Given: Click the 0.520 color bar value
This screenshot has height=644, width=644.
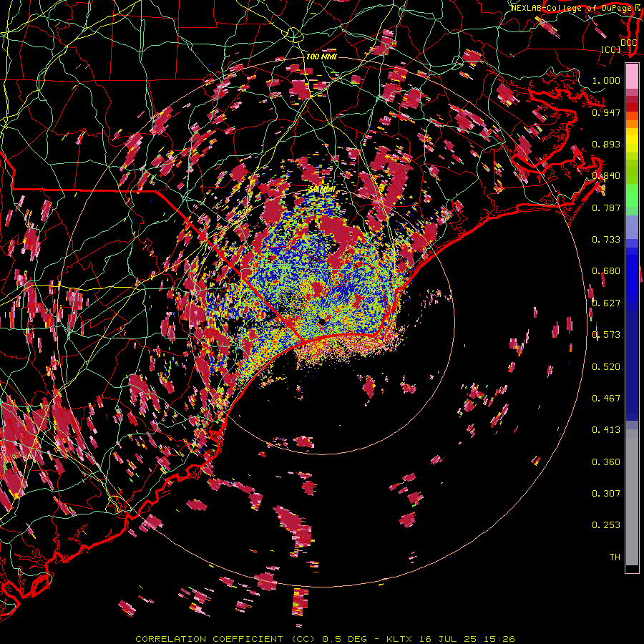Looking at the screenshot, I should pos(606,367).
